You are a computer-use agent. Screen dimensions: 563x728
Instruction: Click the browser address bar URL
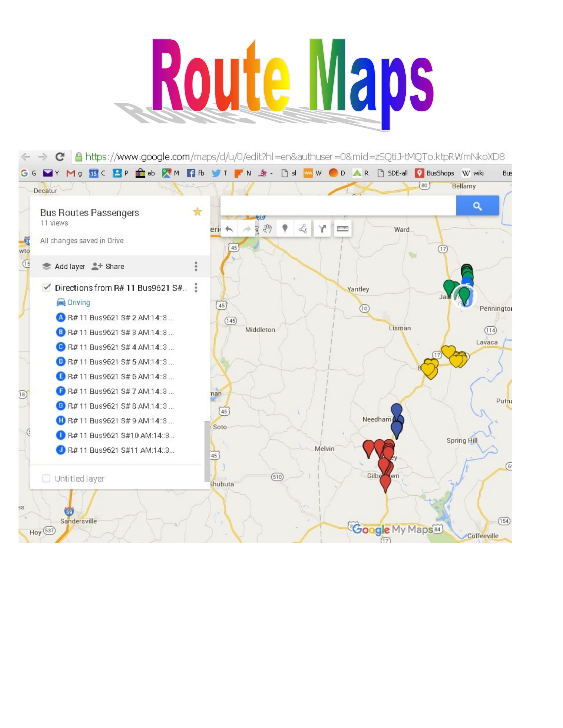[295, 157]
